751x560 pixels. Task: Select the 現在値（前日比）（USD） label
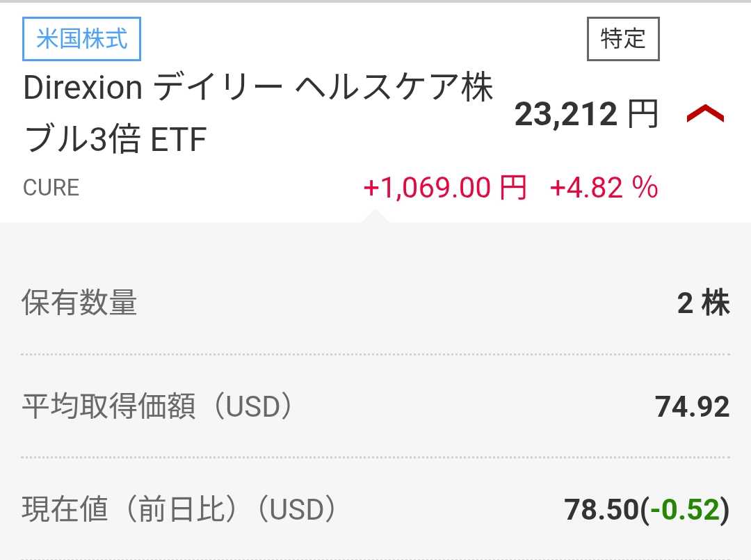click(179, 510)
